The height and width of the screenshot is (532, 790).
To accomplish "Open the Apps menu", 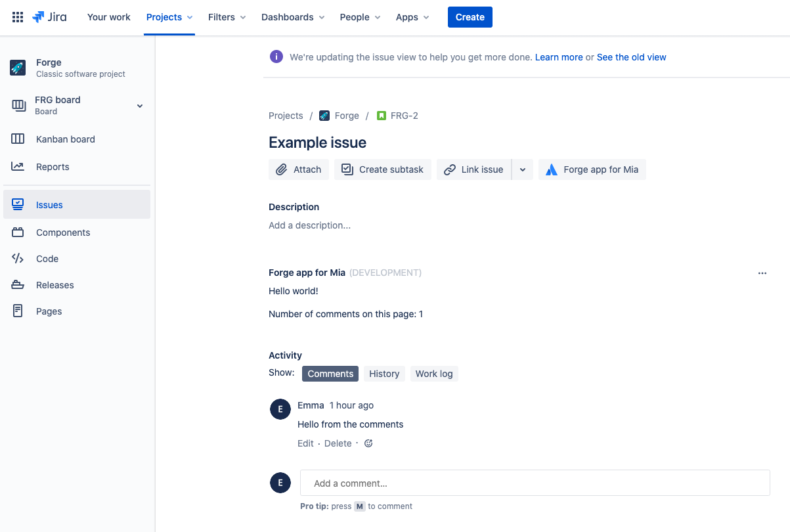I will tap(412, 17).
